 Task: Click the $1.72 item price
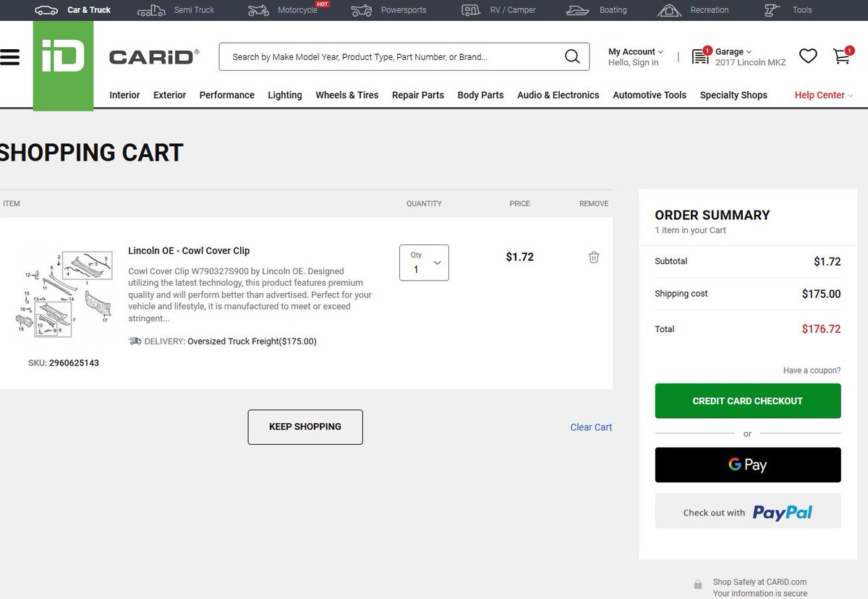point(519,257)
